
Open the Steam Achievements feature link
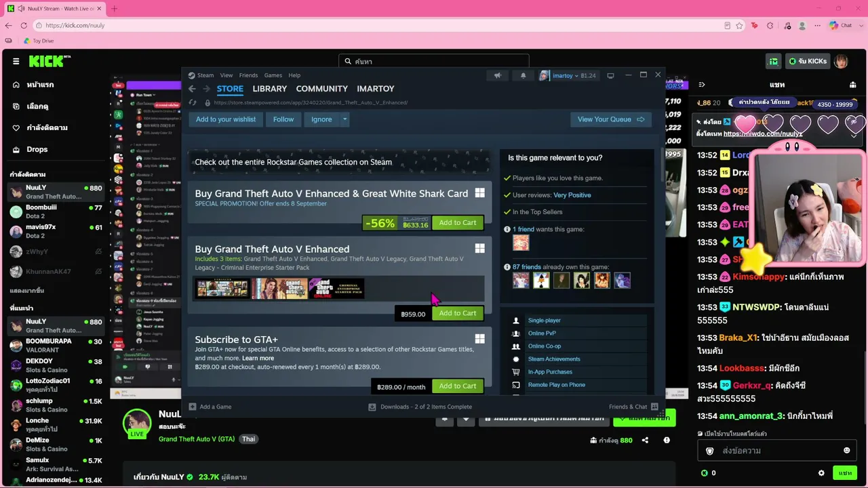click(554, 359)
